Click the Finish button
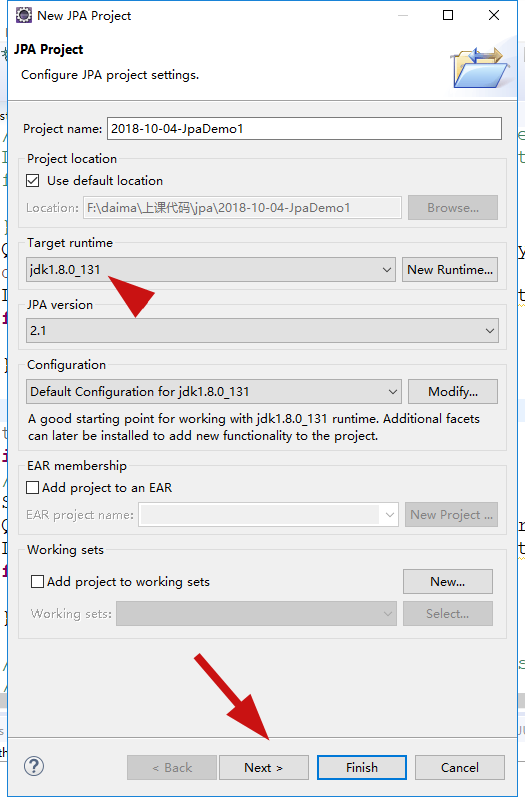Screen dimensions: 525x804 tap(361, 768)
